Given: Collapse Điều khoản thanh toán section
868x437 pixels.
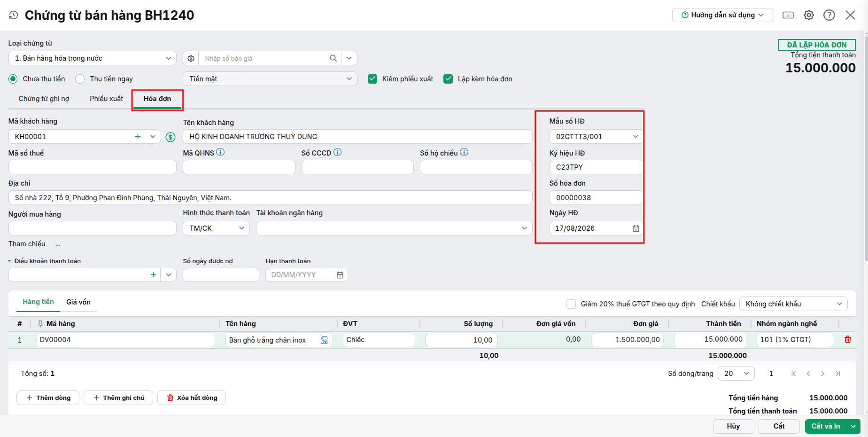Looking at the screenshot, I should point(9,261).
